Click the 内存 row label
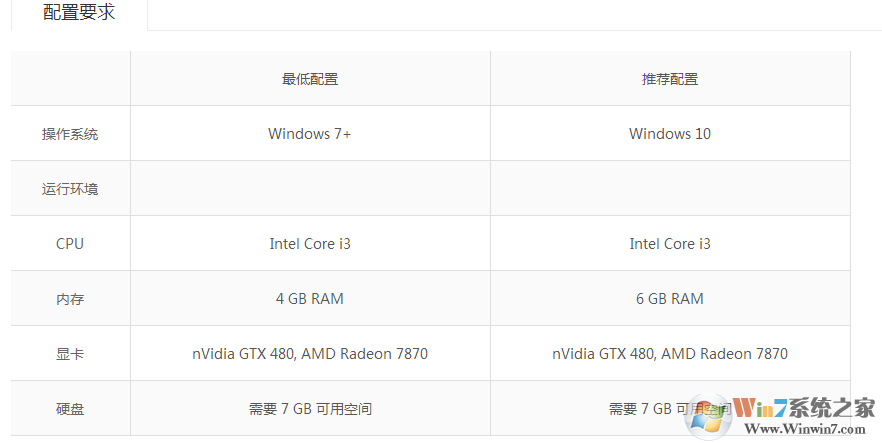This screenshot has height=443, width=882. click(x=70, y=299)
